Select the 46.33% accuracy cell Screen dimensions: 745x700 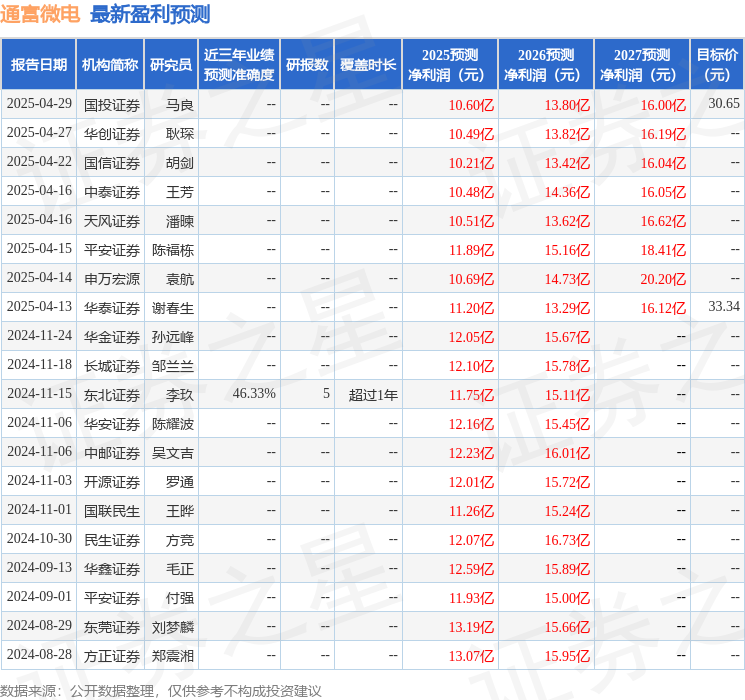coord(254,394)
